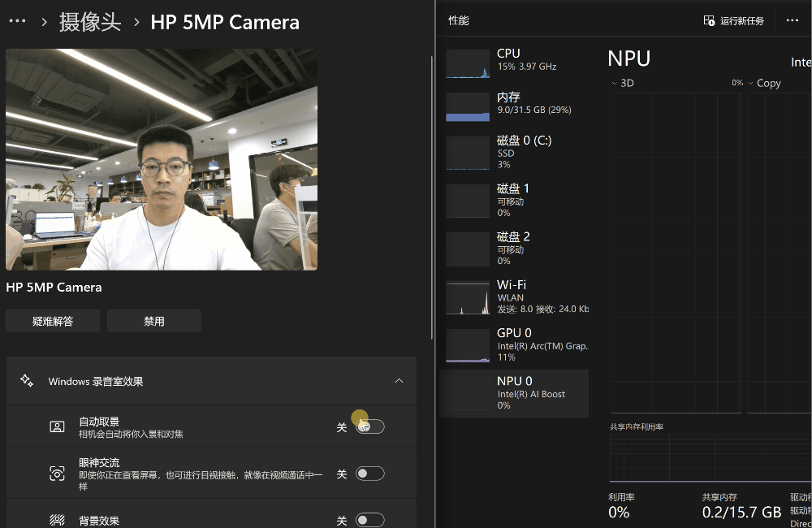The height and width of the screenshot is (528, 812).
Task: Collapse the Windows Studio Effects section
Action: 399,381
